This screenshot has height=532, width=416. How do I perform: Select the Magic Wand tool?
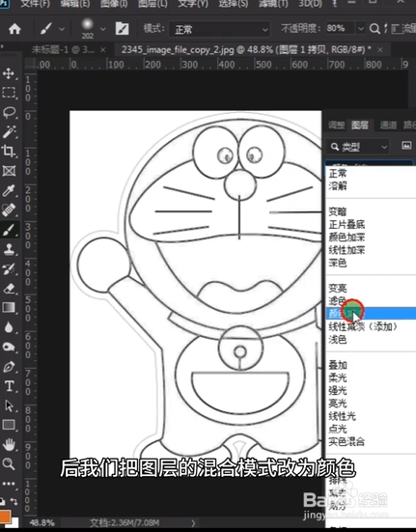(x=9, y=131)
